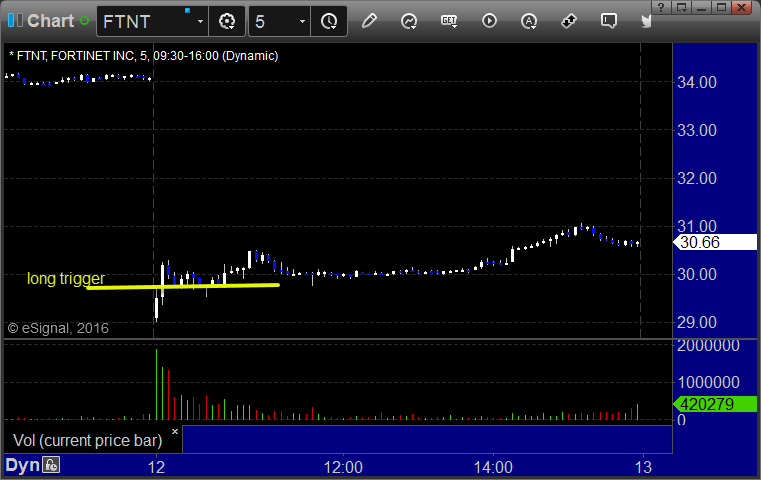Click the 34.00 price axis label
The image size is (761, 480).
697,82
